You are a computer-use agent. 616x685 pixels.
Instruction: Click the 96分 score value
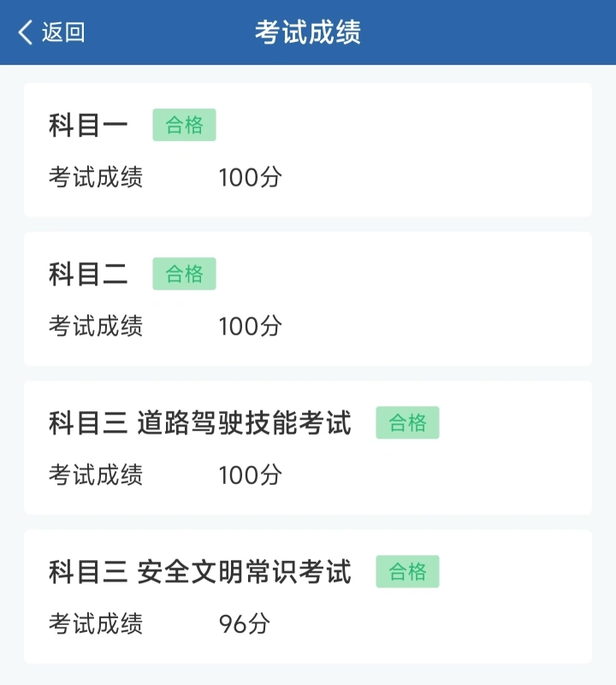tap(244, 624)
